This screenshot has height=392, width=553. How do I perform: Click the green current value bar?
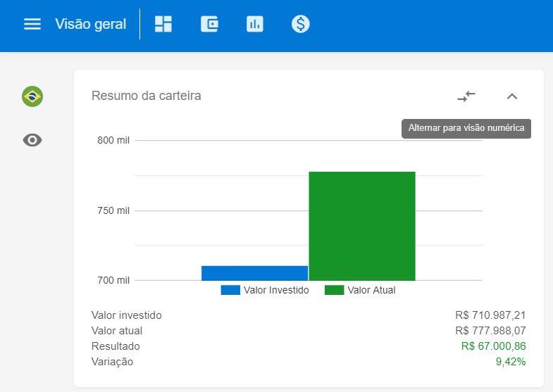click(362, 225)
